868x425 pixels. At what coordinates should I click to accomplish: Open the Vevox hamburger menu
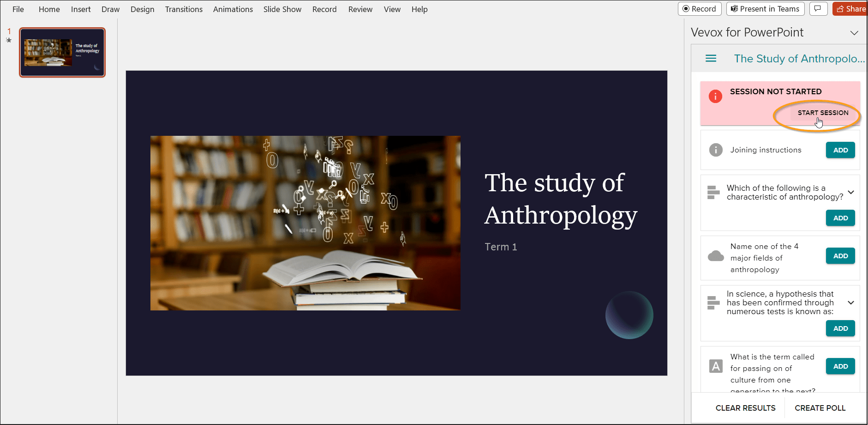click(711, 59)
